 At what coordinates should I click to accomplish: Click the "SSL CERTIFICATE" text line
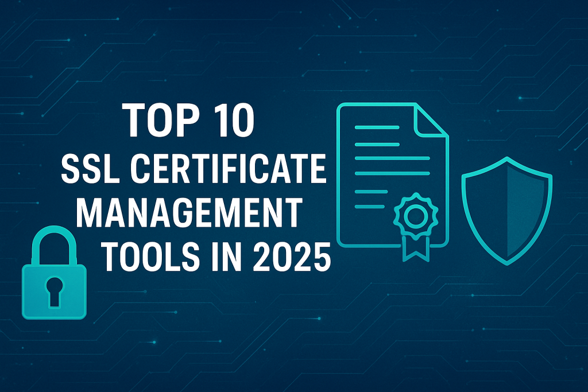coord(194,169)
